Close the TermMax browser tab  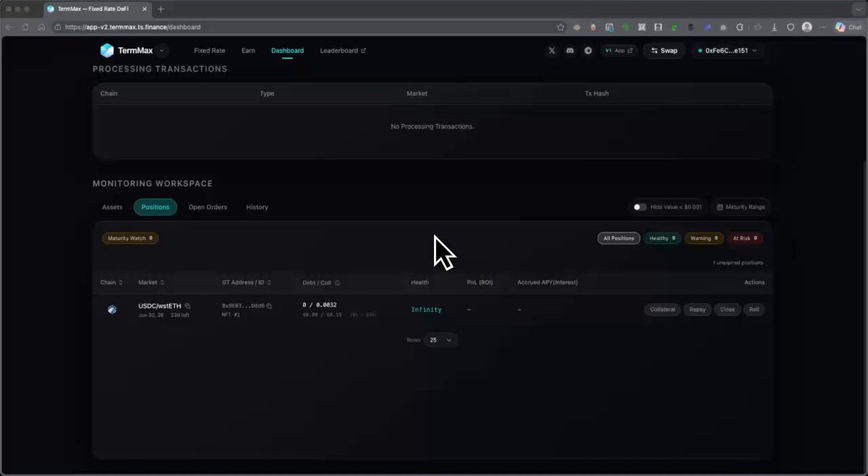pos(145,9)
